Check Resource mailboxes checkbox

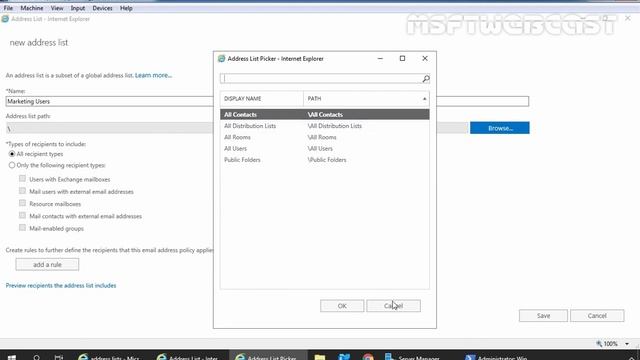22,203
